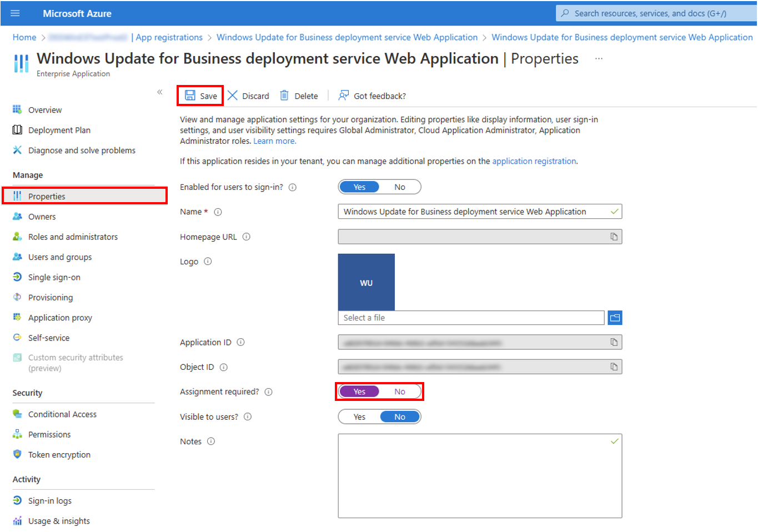The image size is (758, 532).
Task: Set Visible to users to Yes
Action: pos(359,417)
